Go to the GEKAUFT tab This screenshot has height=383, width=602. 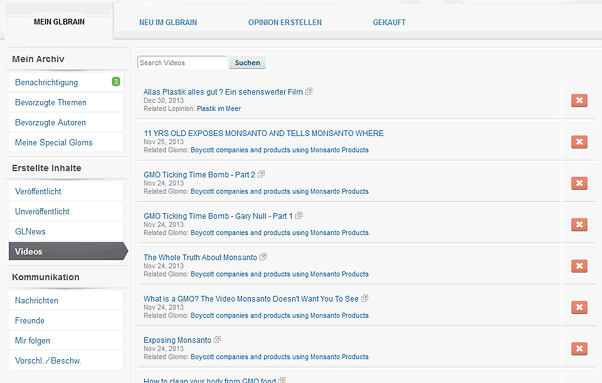pos(389,22)
